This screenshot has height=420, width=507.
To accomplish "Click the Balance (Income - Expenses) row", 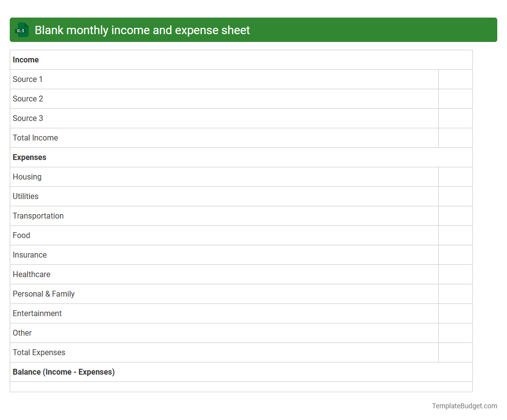I will coord(64,372).
